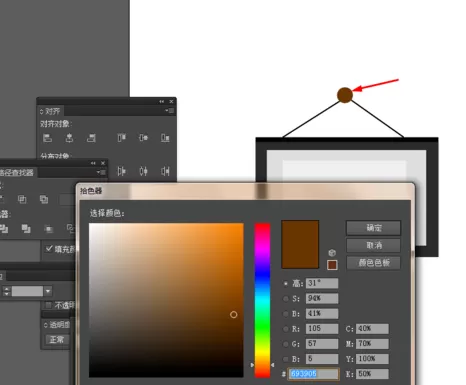
Task: Click horizontal align center icon in 对齐 panel
Action: [69, 138]
